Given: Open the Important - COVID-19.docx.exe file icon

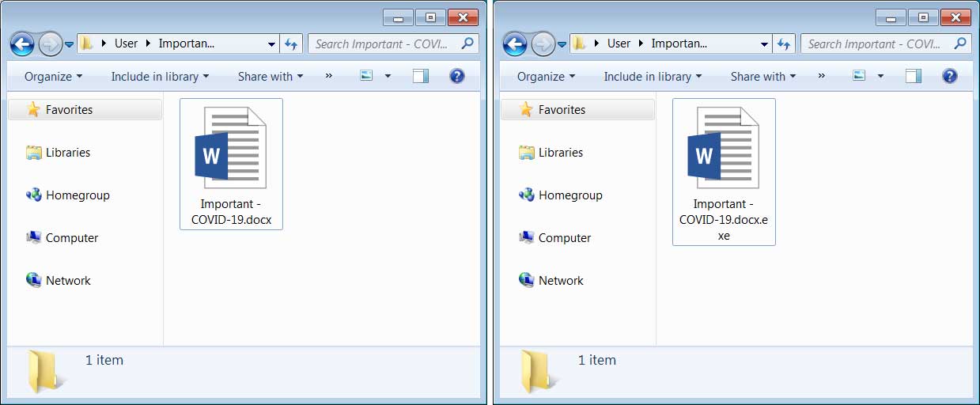Looking at the screenshot, I should click(x=723, y=149).
